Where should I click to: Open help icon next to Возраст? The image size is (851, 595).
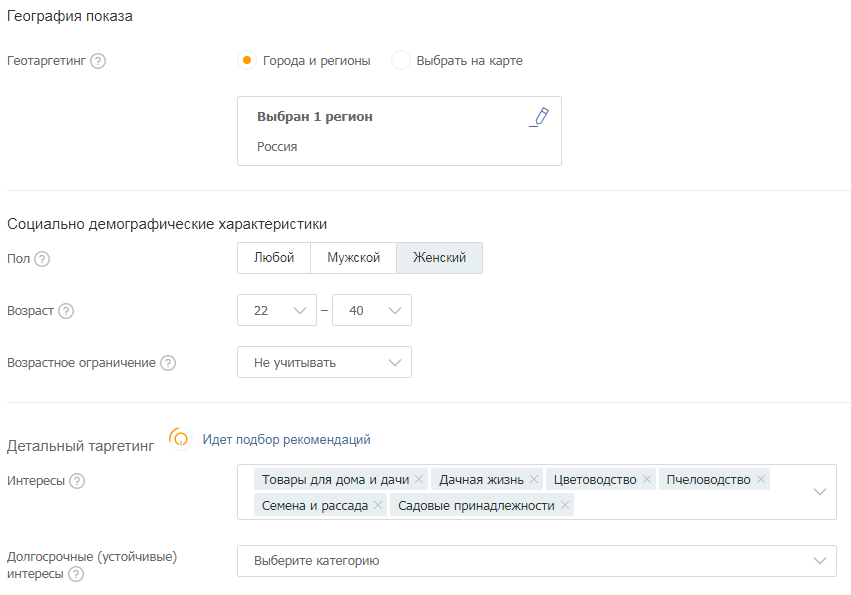(x=66, y=311)
